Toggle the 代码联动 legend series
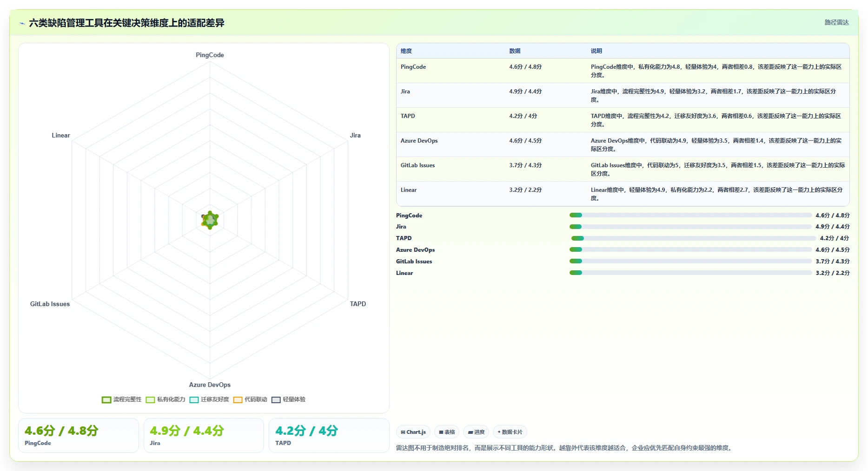The width and height of the screenshot is (868, 471). (250, 399)
